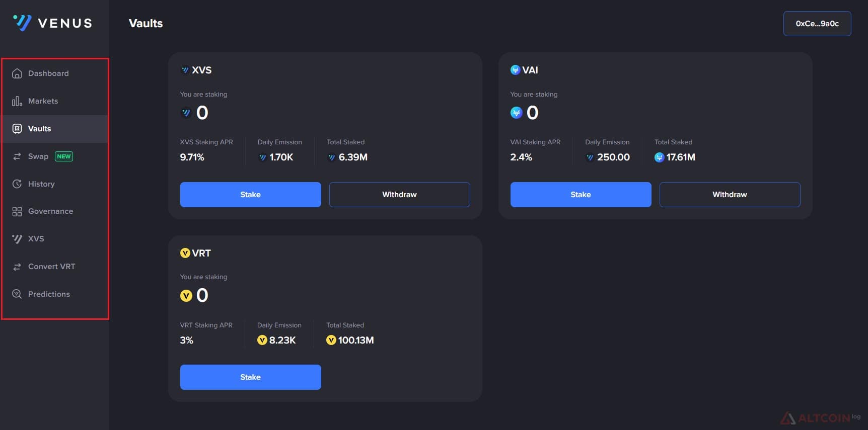Click the Vaults page heading
The width and height of the screenshot is (868, 430).
146,24
